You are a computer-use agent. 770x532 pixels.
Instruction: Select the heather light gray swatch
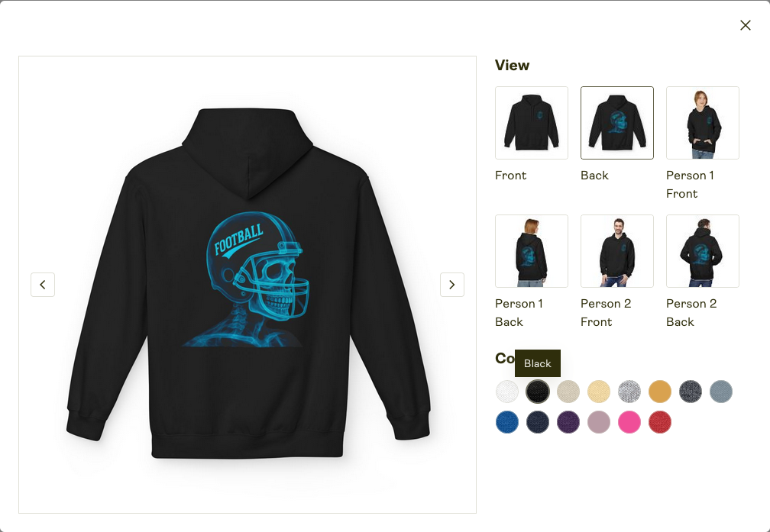pyautogui.click(x=629, y=392)
